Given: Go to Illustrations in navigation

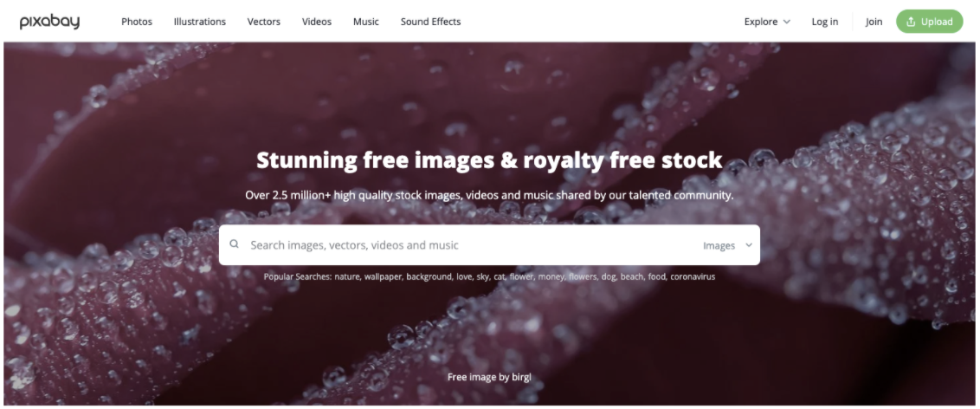Looking at the screenshot, I should pyautogui.click(x=200, y=22).
